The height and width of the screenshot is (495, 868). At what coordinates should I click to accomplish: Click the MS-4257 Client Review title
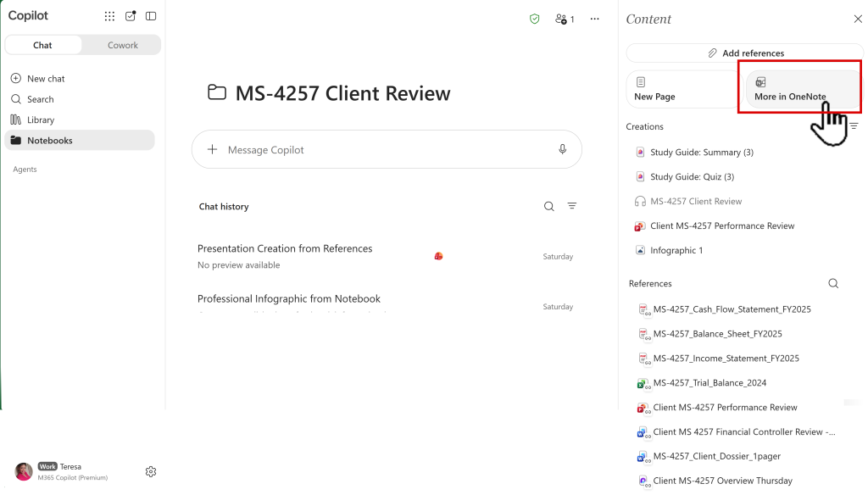pyautogui.click(x=342, y=93)
